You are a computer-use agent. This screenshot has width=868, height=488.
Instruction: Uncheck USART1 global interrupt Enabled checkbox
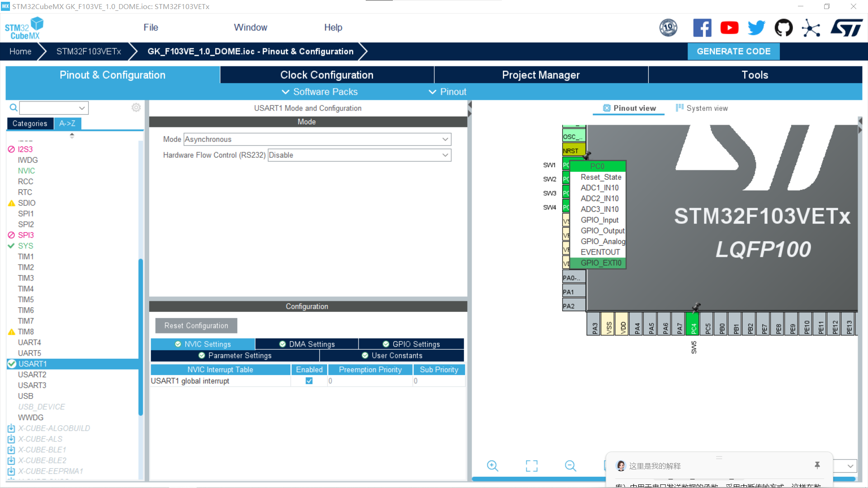click(x=309, y=381)
